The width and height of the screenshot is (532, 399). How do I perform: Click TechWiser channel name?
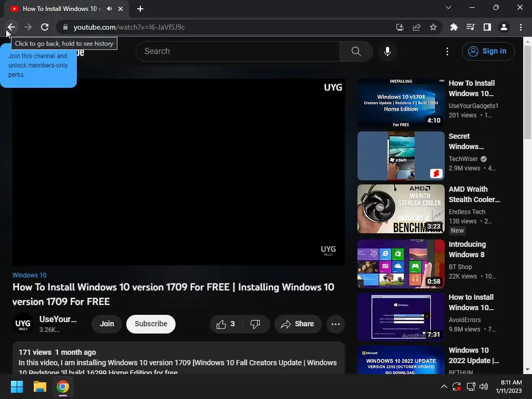coord(463,159)
